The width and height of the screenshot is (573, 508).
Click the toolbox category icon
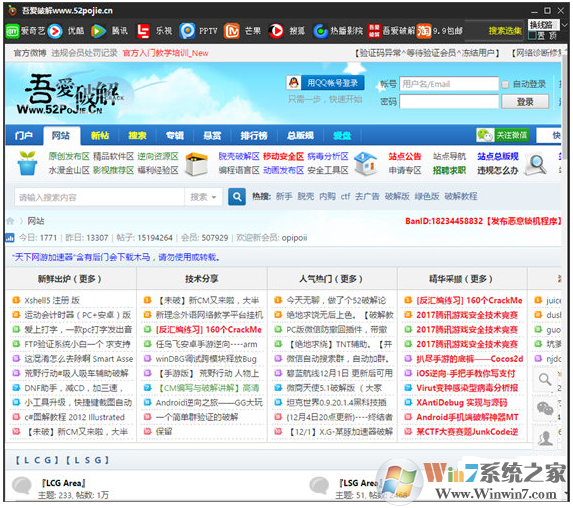(197, 164)
